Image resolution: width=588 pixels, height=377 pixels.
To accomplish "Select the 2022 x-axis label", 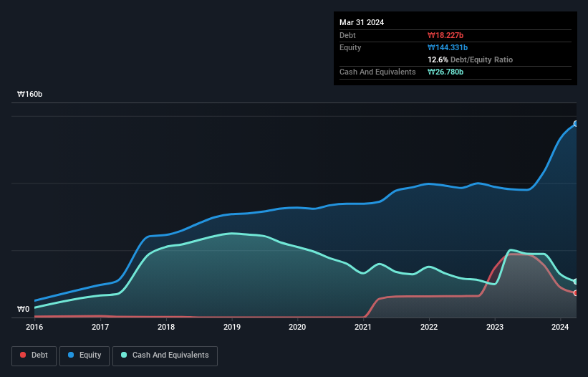I will [x=429, y=327].
